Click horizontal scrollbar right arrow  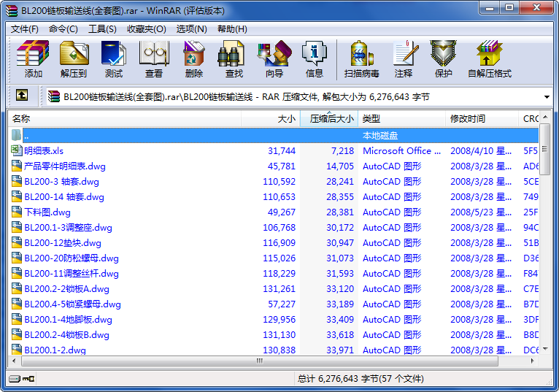tap(532, 361)
